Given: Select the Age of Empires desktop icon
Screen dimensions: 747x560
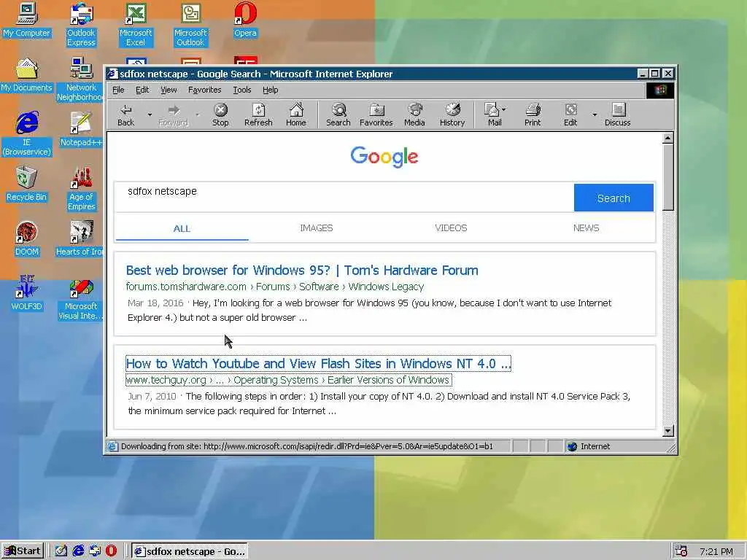Looking at the screenshot, I should 82,189.
